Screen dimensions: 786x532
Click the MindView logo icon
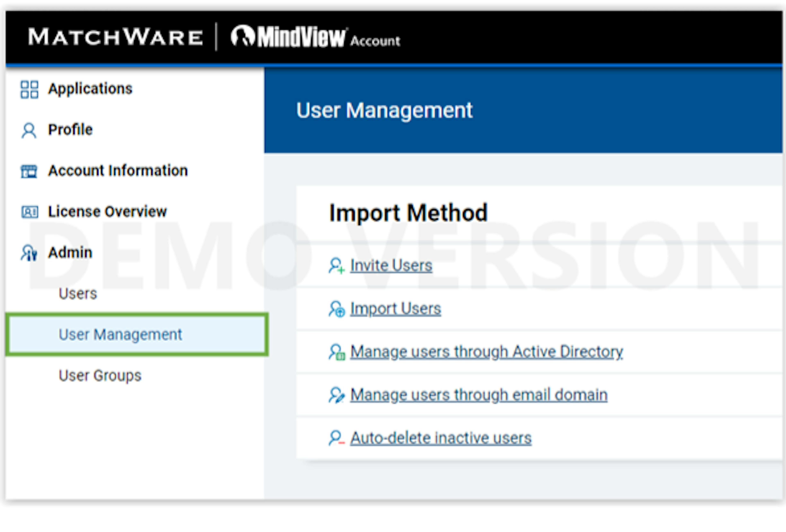click(243, 36)
